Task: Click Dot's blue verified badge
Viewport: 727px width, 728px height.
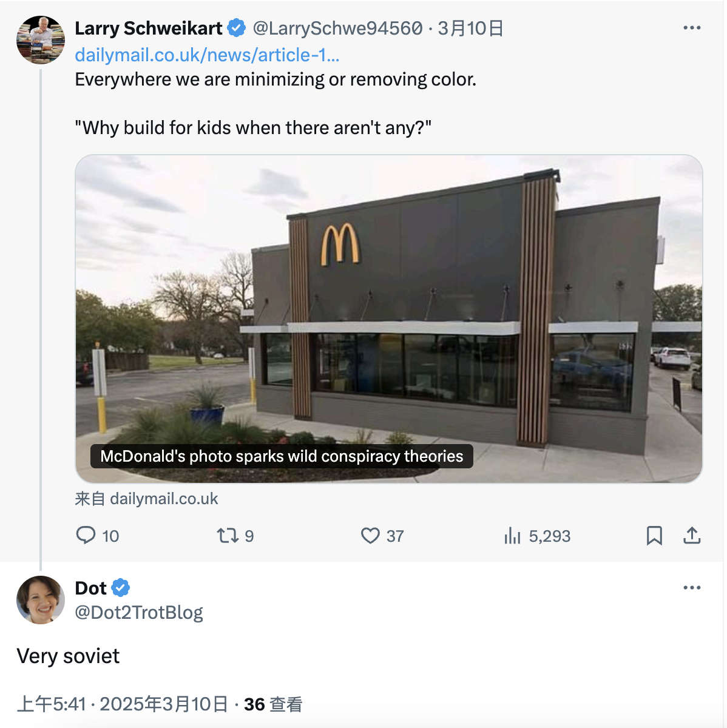Action: (121, 588)
